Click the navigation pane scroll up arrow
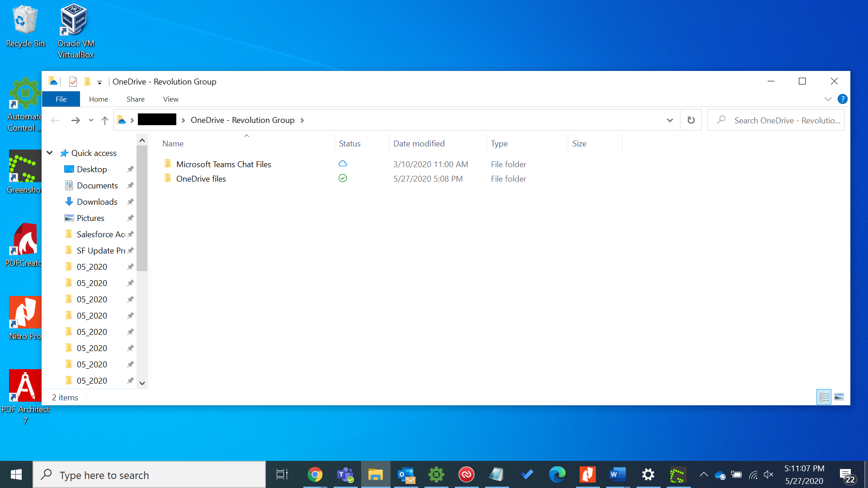This screenshot has height=488, width=868. [142, 141]
